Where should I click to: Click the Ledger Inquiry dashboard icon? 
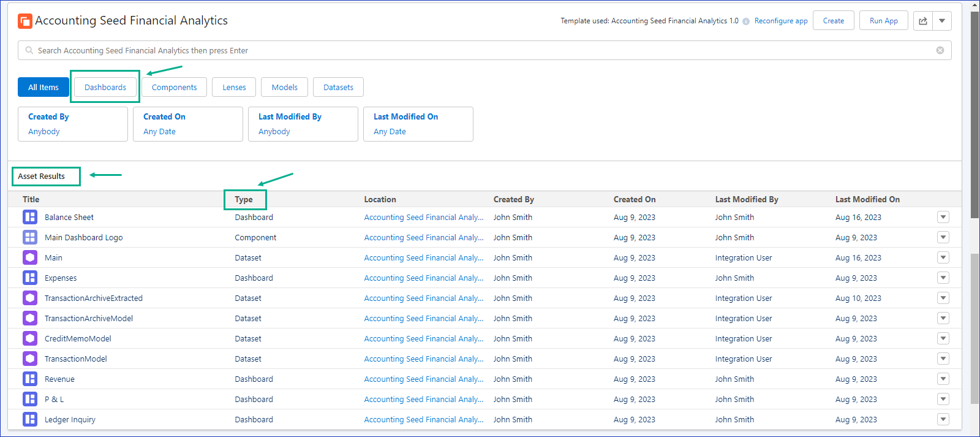[30, 419]
